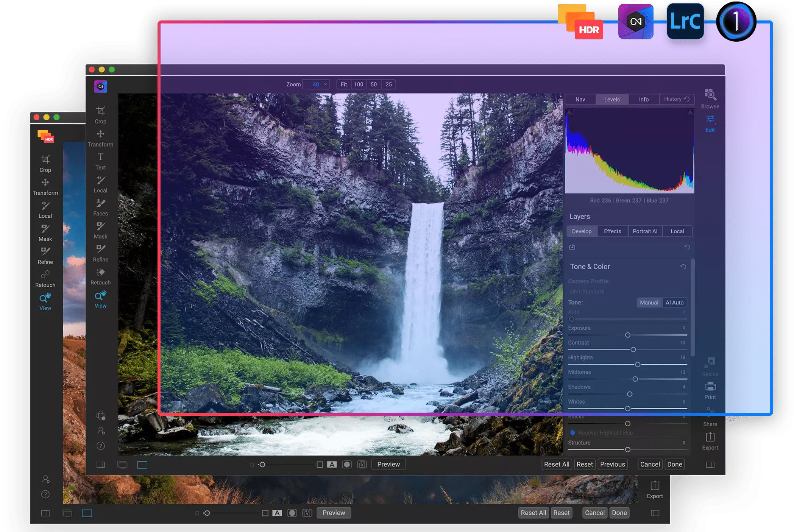Click the right panel scrollbar

coord(693,307)
